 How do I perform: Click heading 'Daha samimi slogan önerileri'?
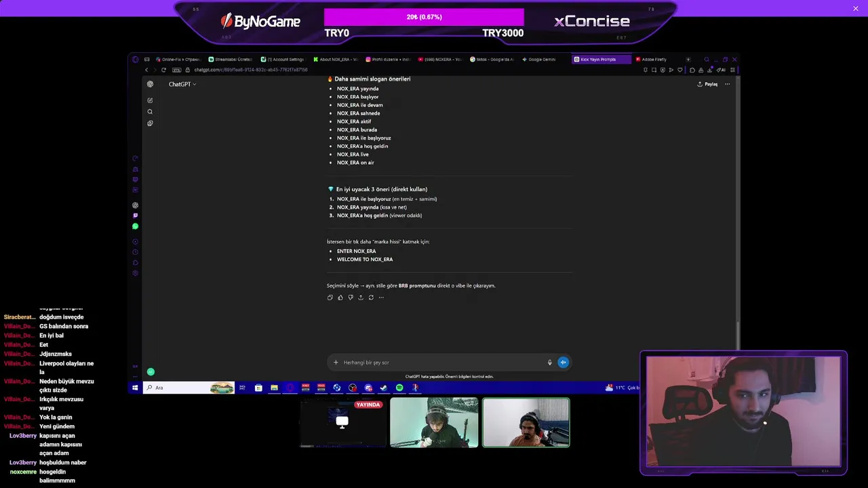click(x=372, y=79)
